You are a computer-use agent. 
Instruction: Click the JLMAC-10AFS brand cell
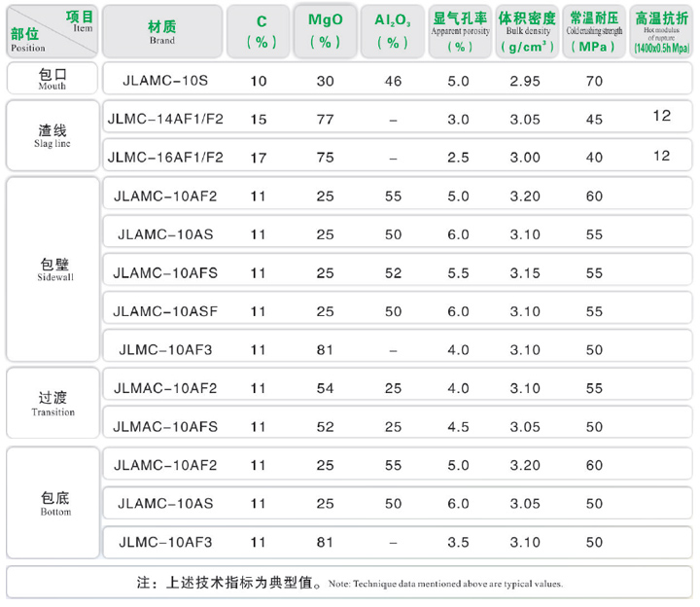(164, 426)
